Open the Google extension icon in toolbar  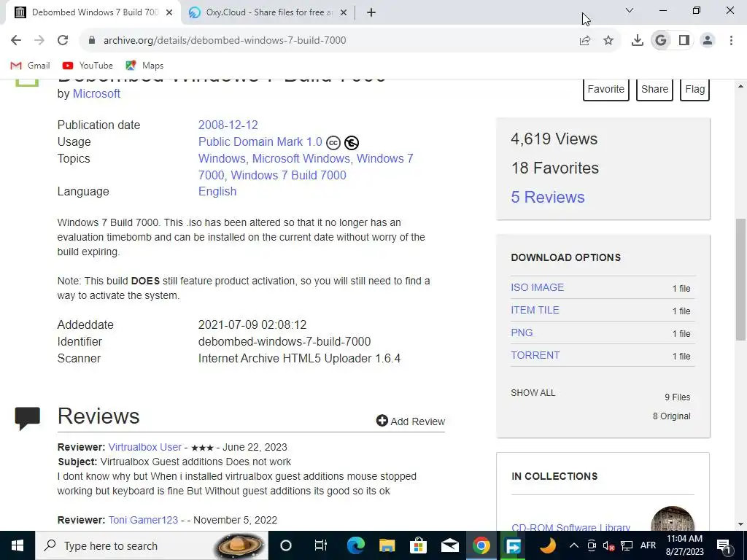(x=661, y=41)
